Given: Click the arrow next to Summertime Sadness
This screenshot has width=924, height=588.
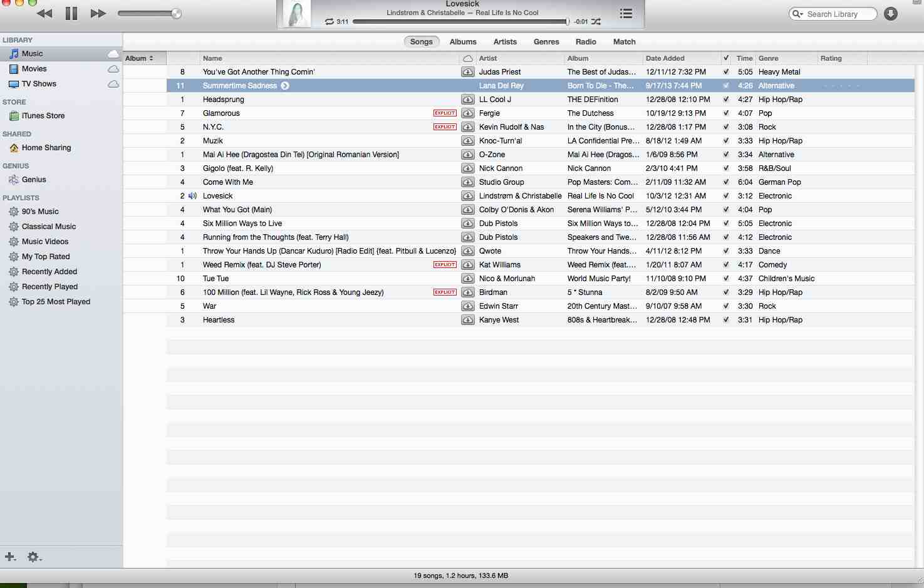Looking at the screenshot, I should [285, 86].
